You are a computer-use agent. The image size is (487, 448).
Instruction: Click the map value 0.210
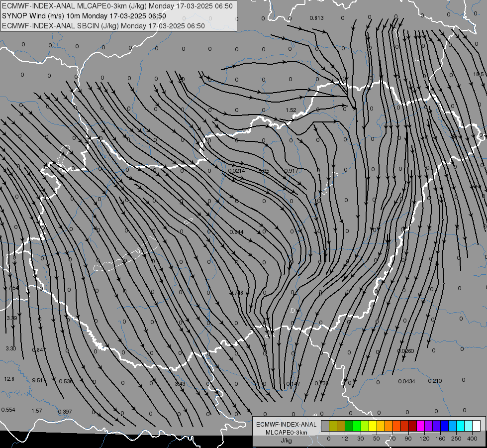(x=435, y=381)
